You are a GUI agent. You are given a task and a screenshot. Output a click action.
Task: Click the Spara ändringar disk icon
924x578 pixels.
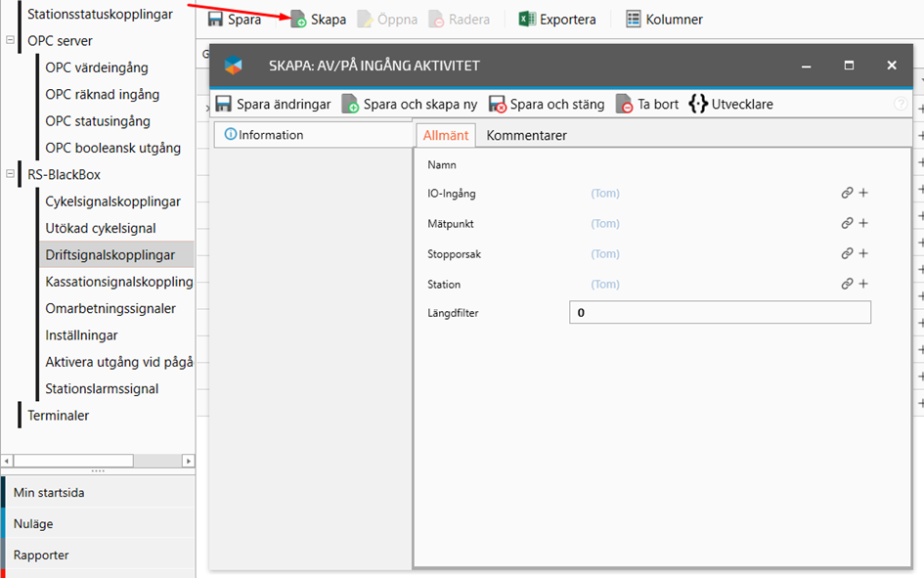coord(224,104)
